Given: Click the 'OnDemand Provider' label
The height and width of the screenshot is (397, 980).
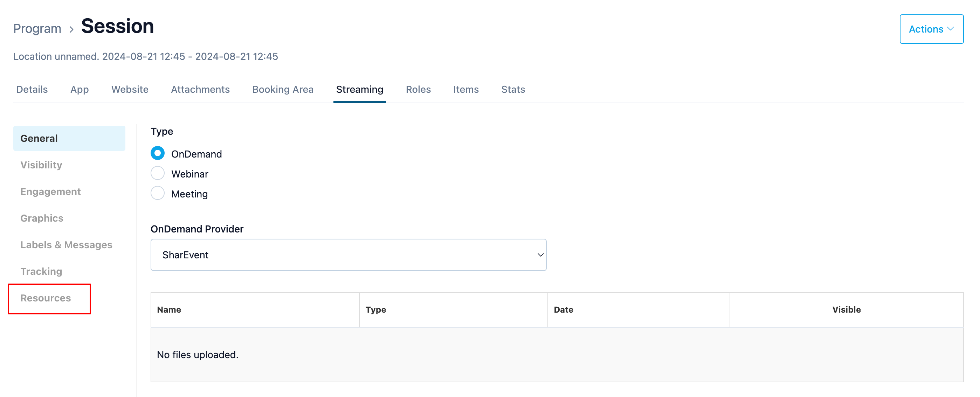Looking at the screenshot, I should (197, 229).
